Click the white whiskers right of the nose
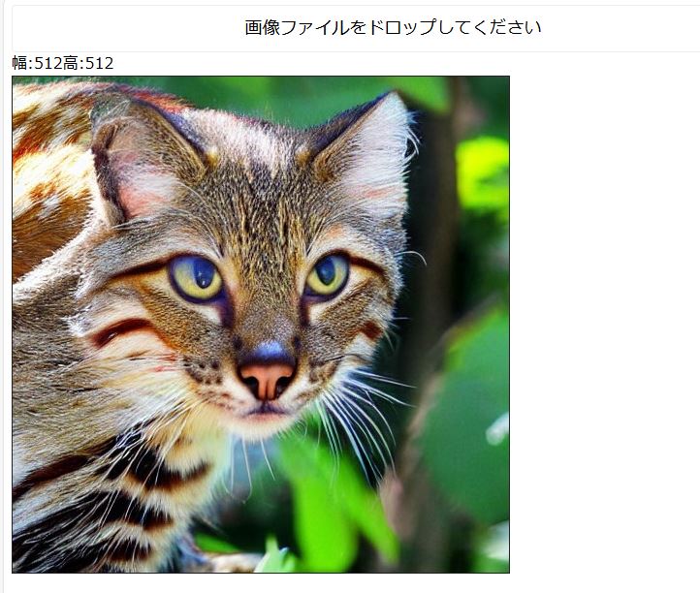The width and height of the screenshot is (700, 593). click(357, 413)
